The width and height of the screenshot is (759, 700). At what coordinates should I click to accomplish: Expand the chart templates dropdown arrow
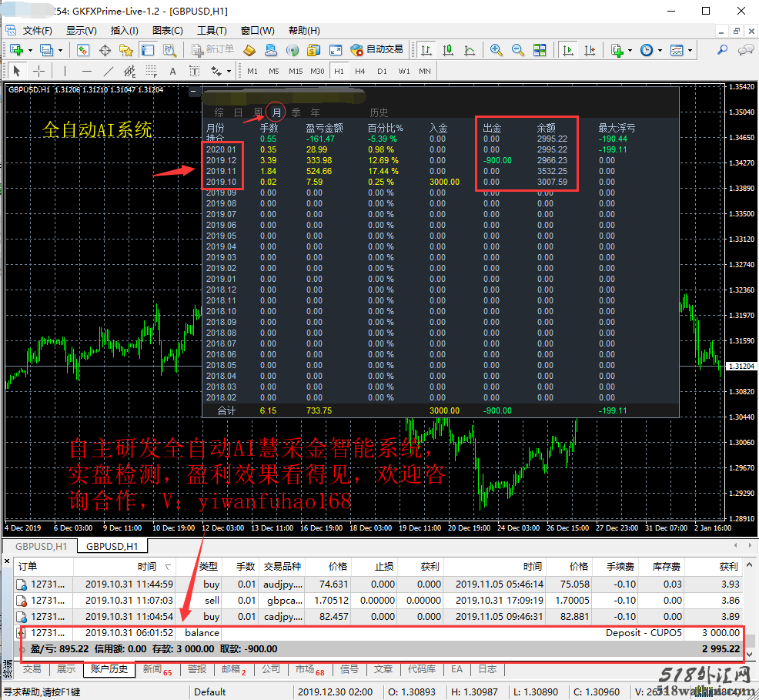coord(690,51)
